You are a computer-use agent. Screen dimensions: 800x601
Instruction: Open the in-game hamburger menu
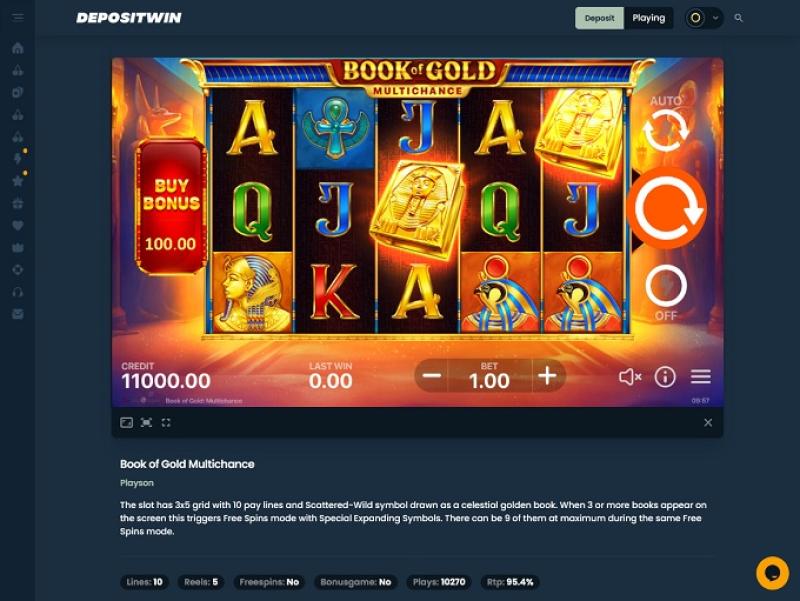click(701, 377)
